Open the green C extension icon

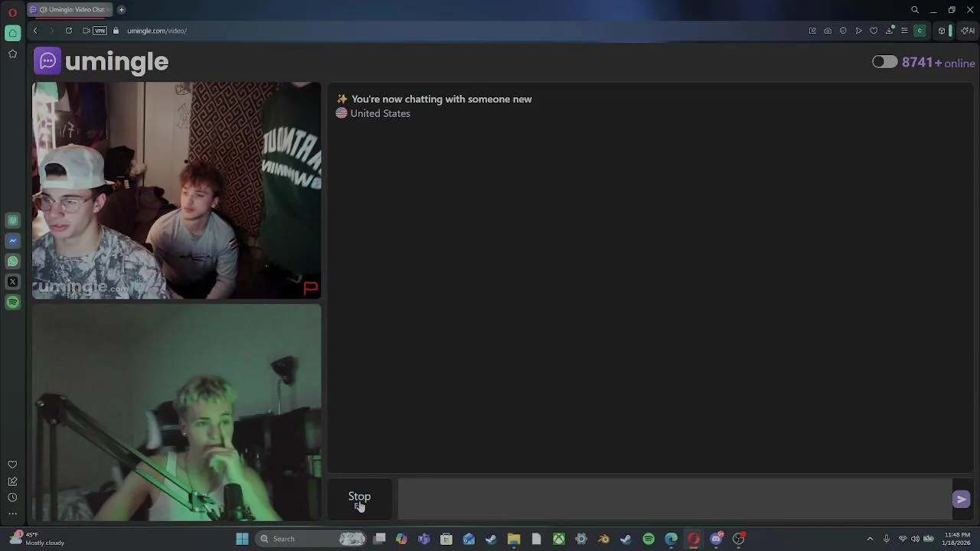point(920,31)
